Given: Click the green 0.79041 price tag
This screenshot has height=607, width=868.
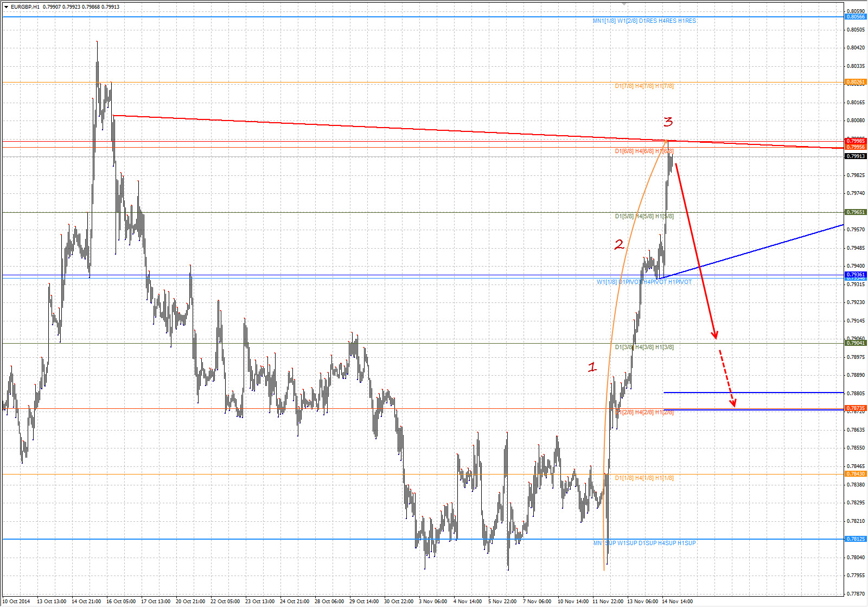Looking at the screenshot, I should click(x=856, y=343).
